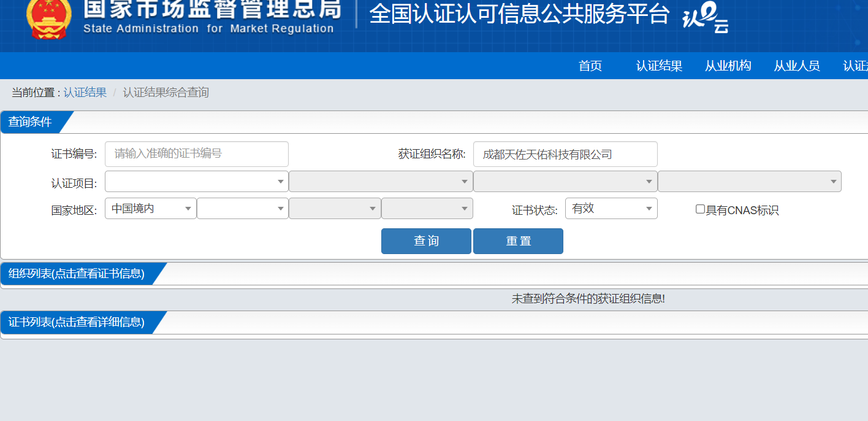
Task: Open the third 认证项目 dropdown
Action: tap(565, 182)
